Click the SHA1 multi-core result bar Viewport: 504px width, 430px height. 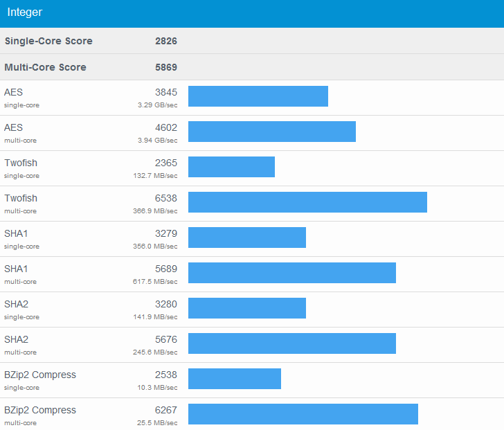291,273
